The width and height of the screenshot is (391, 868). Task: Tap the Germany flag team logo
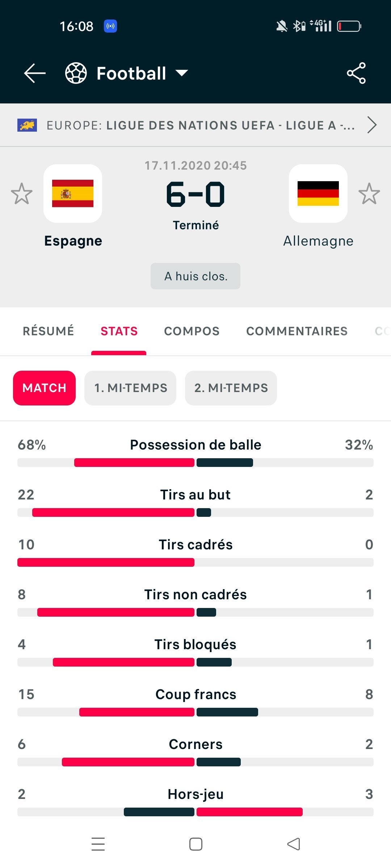tap(318, 193)
